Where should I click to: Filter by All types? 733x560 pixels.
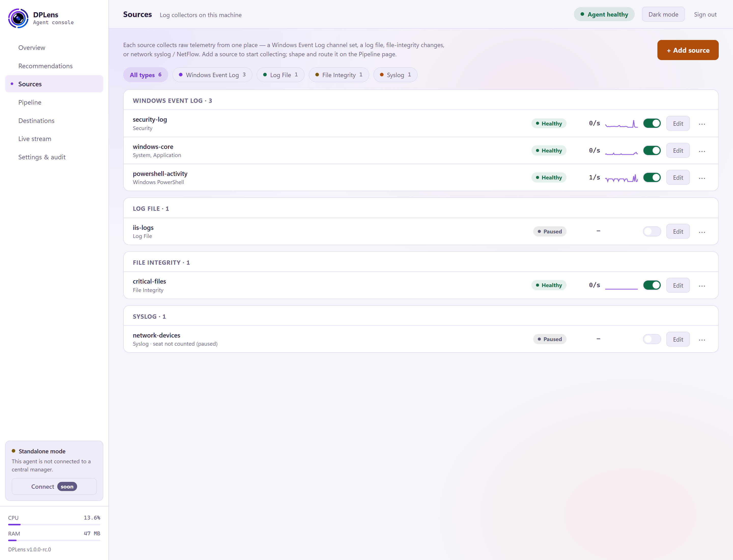(146, 75)
